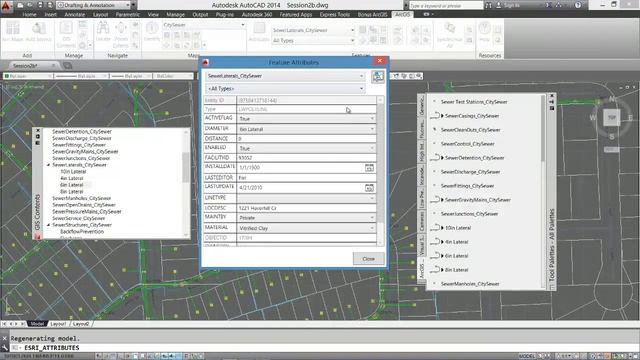Click the LOCDESC value field
The image size is (640, 360).
(x=306, y=208)
